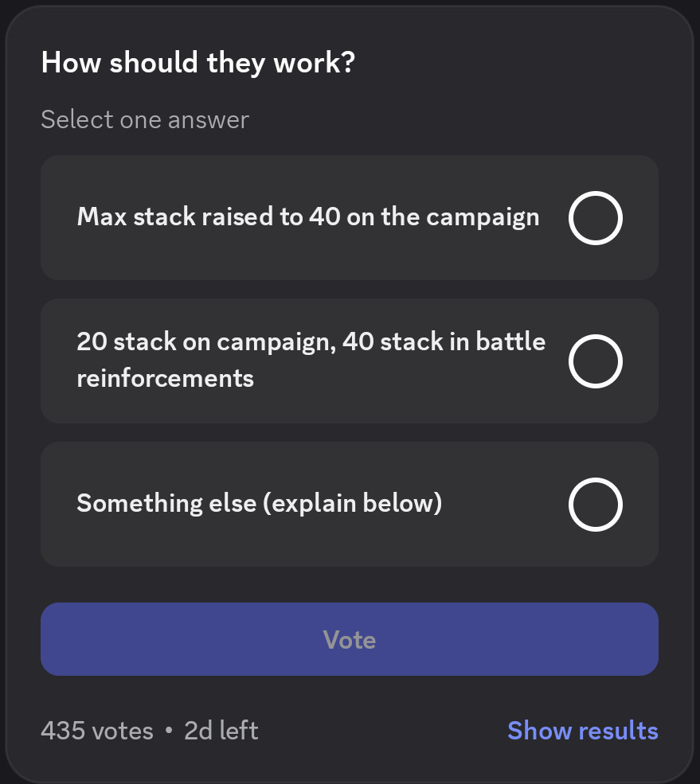This screenshot has height=784, width=700.
Task: Open Show results link
Action: point(582,731)
